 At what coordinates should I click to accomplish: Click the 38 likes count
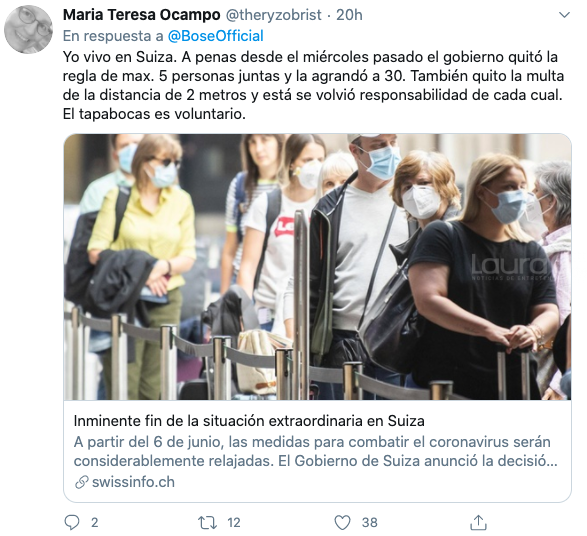[x=370, y=523]
